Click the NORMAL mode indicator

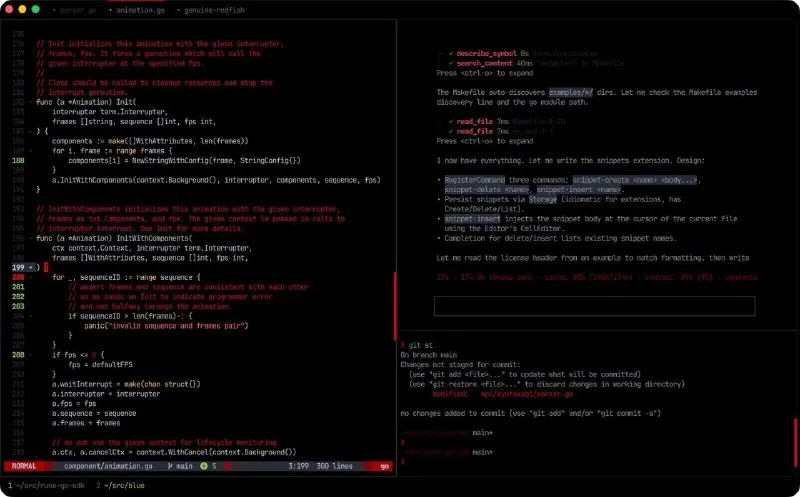pos(24,466)
